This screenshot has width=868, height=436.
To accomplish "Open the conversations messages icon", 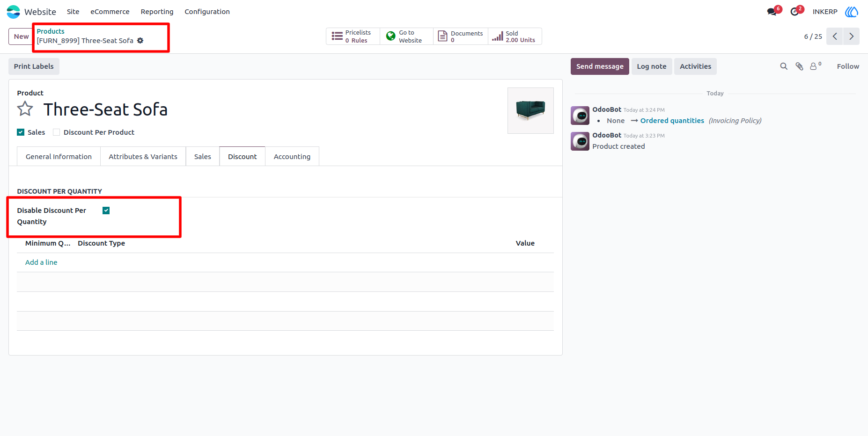I will tap(772, 12).
